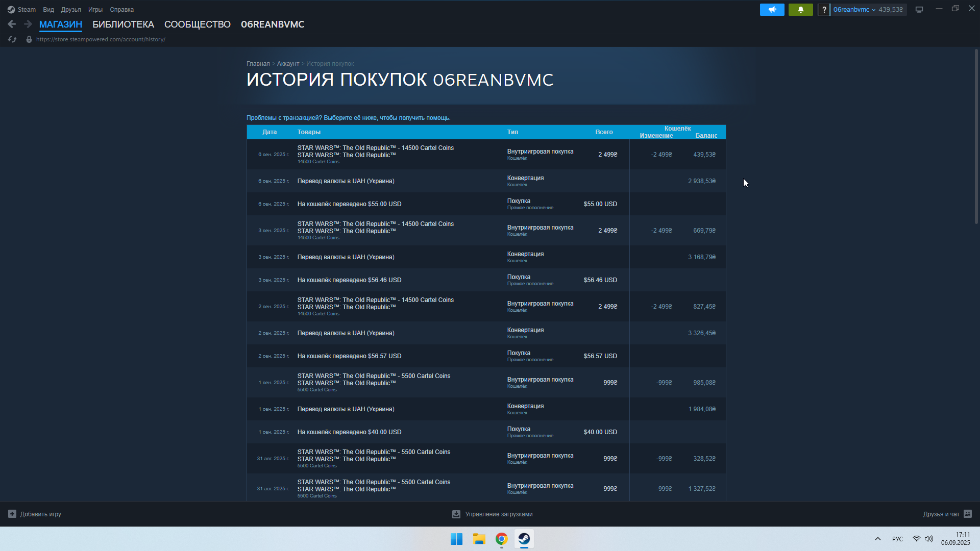Click the volume speaker tray icon
Viewport: 980px width, 551px height.
click(x=929, y=539)
